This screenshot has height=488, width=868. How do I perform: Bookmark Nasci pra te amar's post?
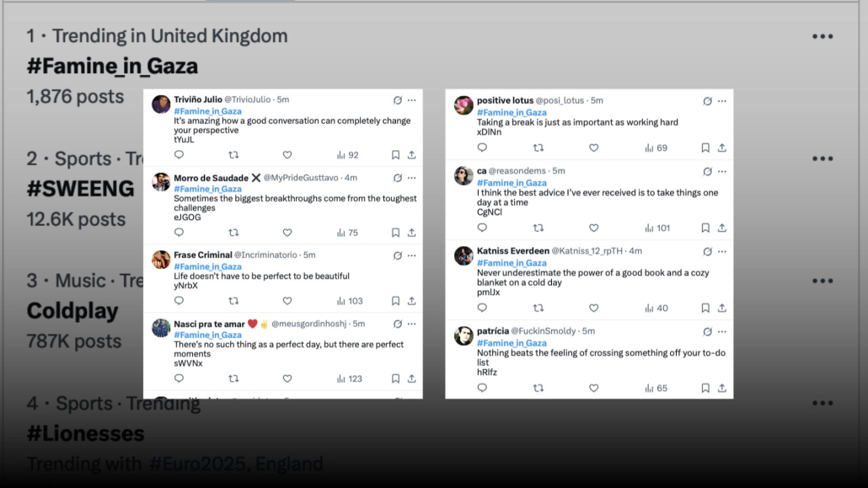coord(395,379)
